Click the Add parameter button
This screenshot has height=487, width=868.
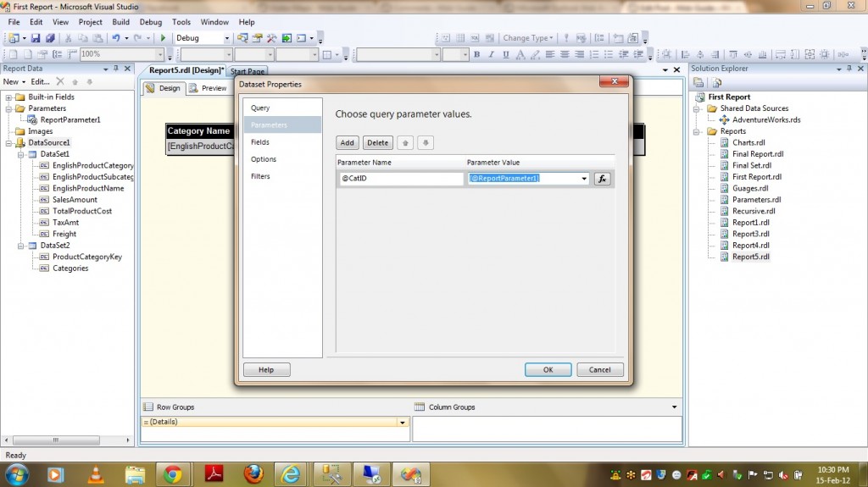pos(348,143)
